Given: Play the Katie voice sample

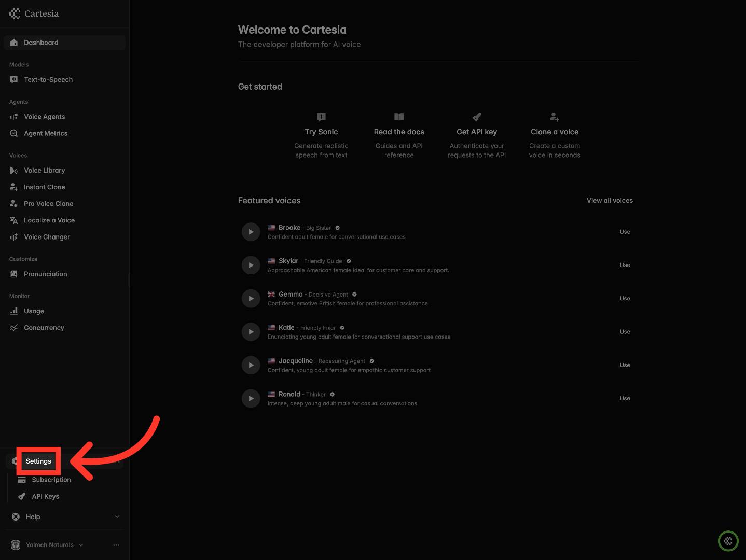Looking at the screenshot, I should pos(251,332).
